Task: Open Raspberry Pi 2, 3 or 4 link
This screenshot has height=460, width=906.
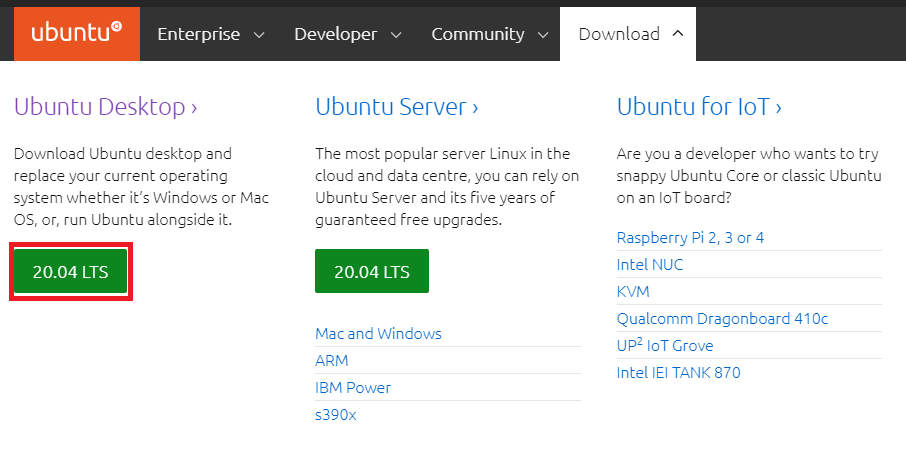Action: point(690,238)
